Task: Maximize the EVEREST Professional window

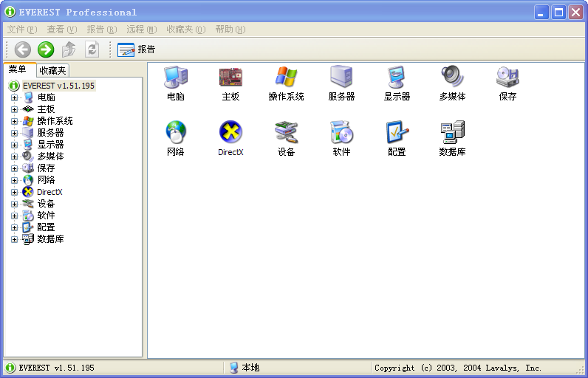Action: point(558,13)
